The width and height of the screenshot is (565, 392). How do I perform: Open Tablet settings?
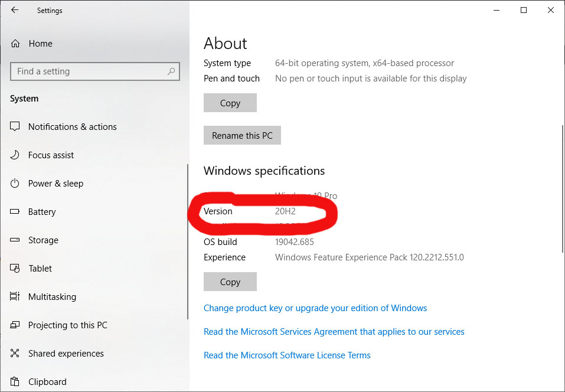coord(40,269)
